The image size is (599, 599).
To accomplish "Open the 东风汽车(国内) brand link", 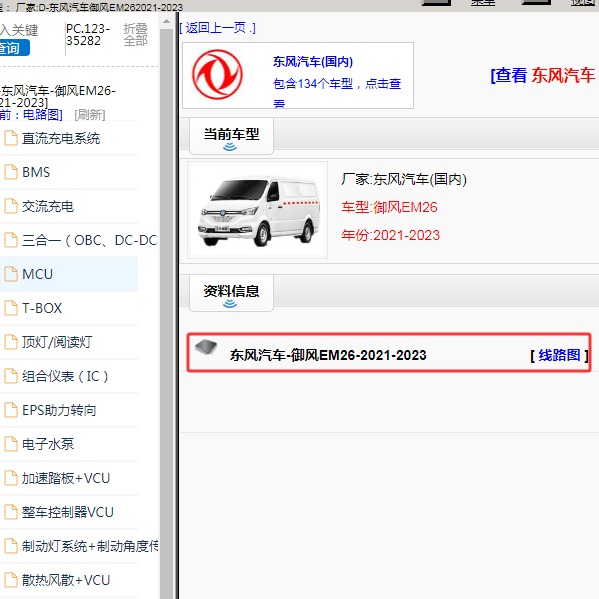I will pos(313,62).
